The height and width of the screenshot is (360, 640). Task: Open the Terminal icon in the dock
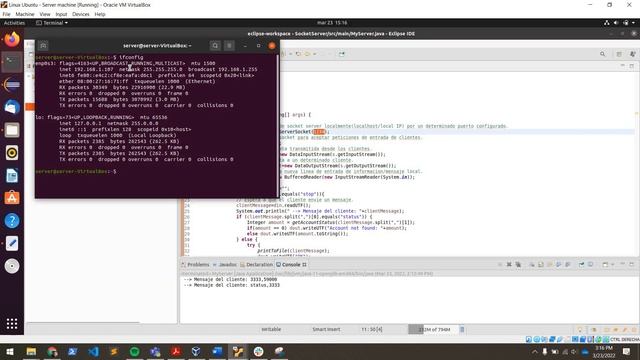pyautogui.click(x=12, y=62)
